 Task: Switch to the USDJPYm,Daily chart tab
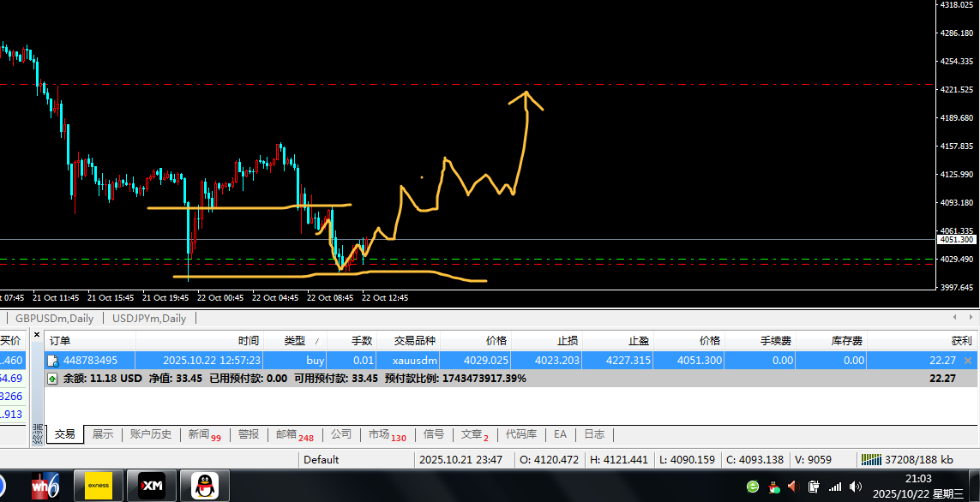[x=149, y=319]
